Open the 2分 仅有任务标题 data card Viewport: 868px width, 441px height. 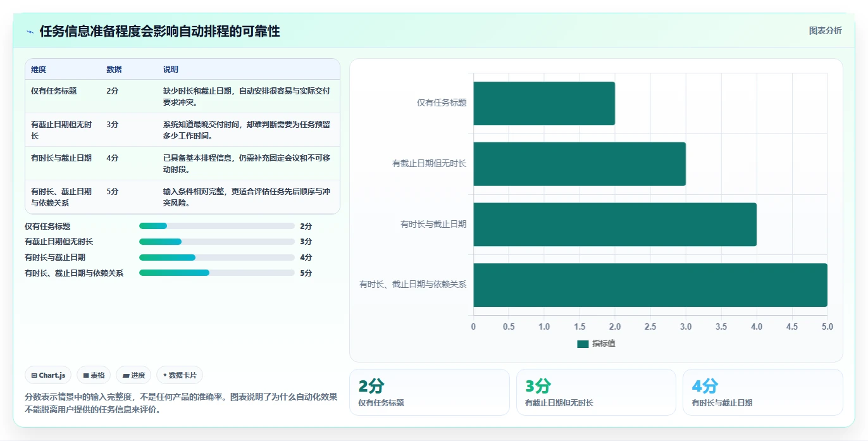click(x=430, y=392)
